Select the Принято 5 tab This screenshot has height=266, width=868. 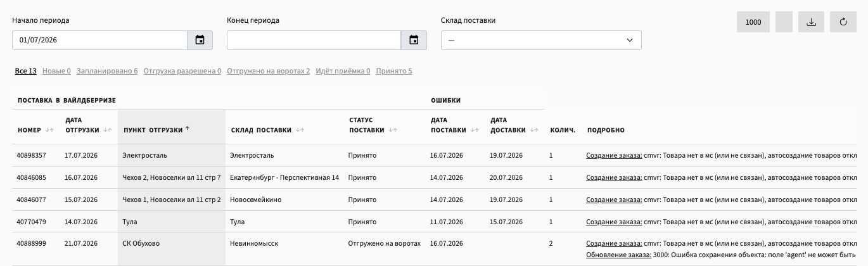click(394, 71)
